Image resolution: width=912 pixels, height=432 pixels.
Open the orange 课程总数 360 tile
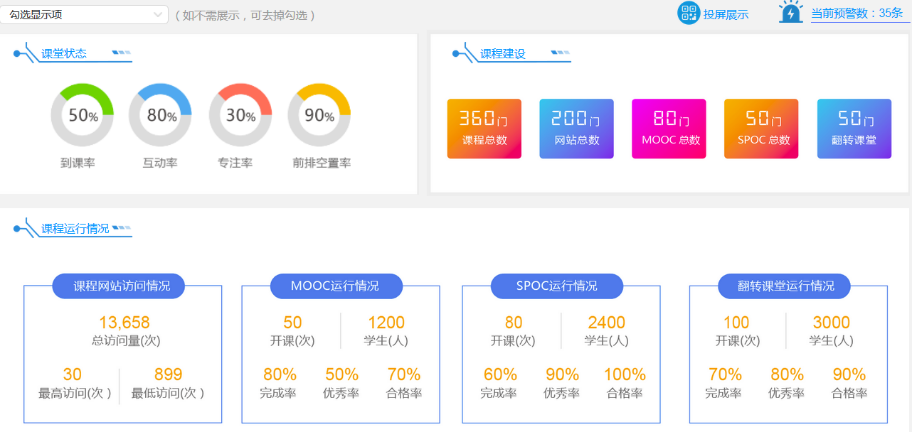[483, 129]
